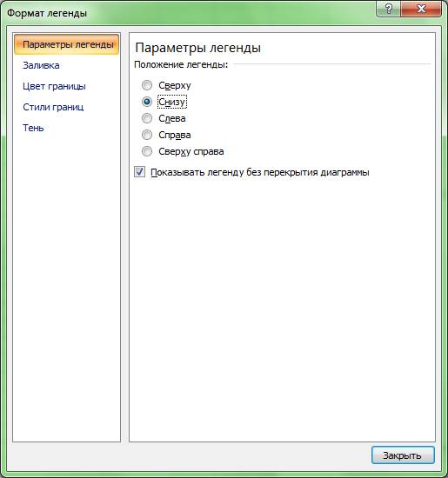The height and width of the screenshot is (478, 448).
Task: Click the Слева option text label
Action: 172,118
